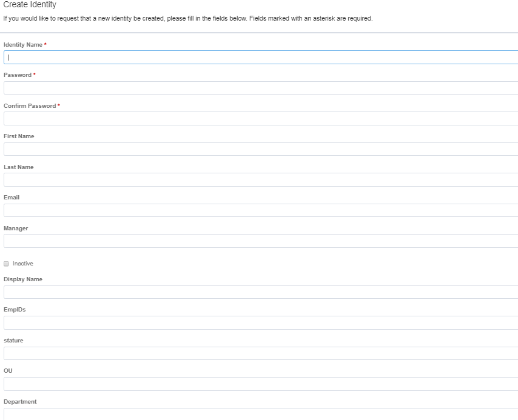The width and height of the screenshot is (518, 420).
Task: Click the Department field label
Action: (20, 401)
